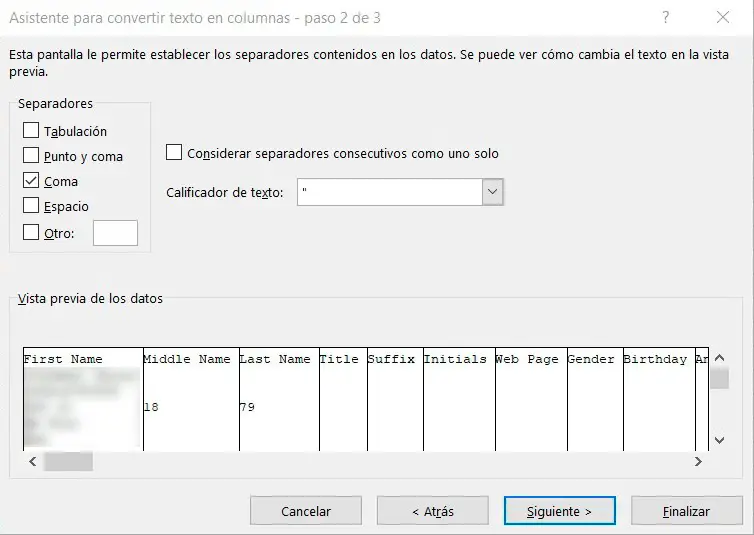Select the Birthday column in data preview
The width and height of the screenshot is (754, 535).
click(x=655, y=359)
